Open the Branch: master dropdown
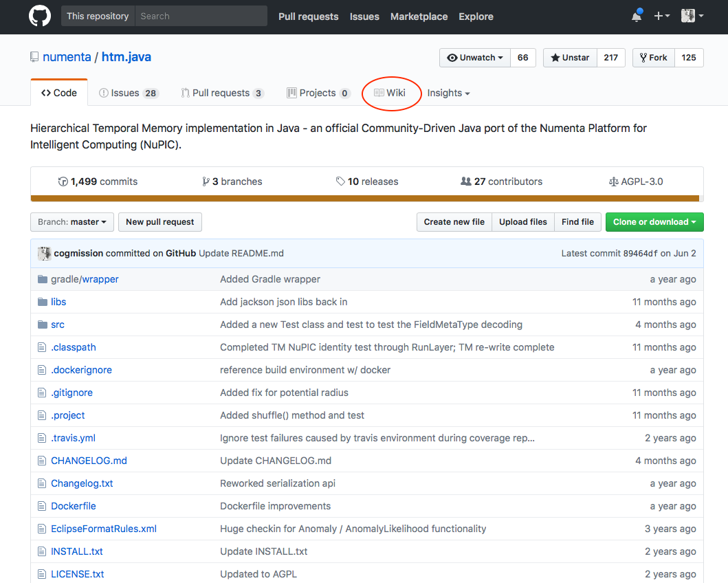Screen dimensions: 728x583 [71, 222]
